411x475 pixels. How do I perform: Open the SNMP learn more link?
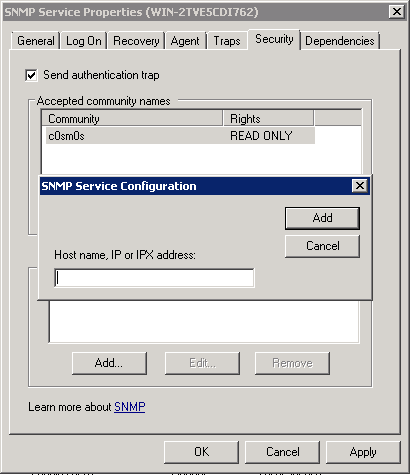(129, 407)
